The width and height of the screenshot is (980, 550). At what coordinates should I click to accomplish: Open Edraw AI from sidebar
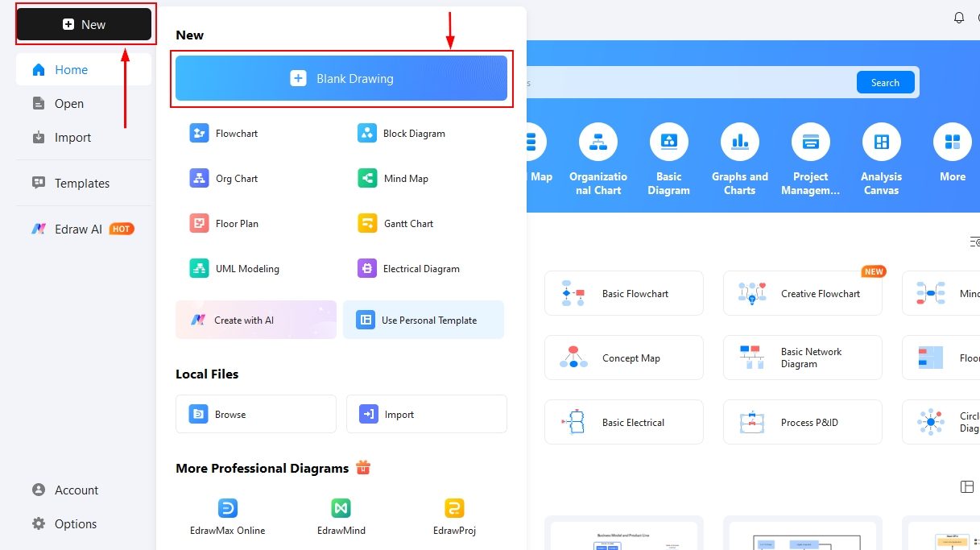point(84,229)
